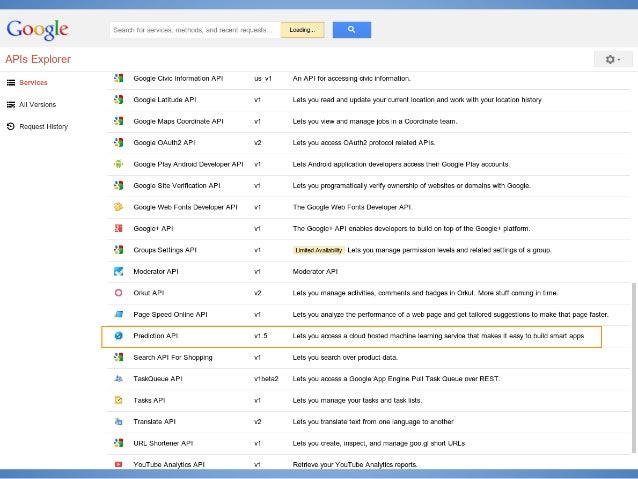Image resolution: width=638 pixels, height=479 pixels.
Task: Open Google Play Android Developer API
Action: 188,164
